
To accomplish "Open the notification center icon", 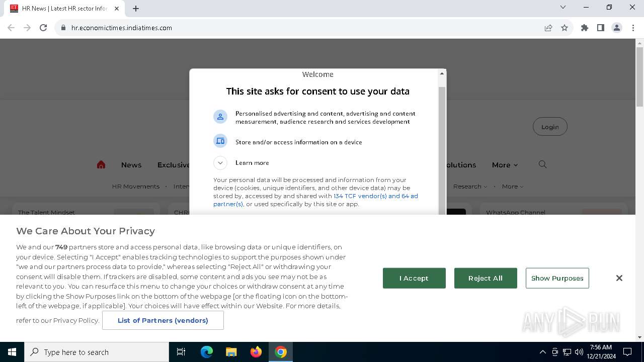I will tap(627, 352).
